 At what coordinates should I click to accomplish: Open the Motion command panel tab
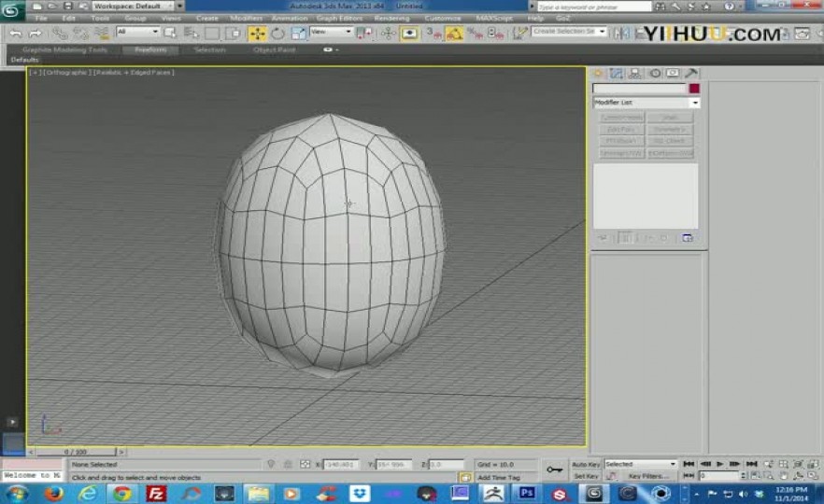[654, 74]
